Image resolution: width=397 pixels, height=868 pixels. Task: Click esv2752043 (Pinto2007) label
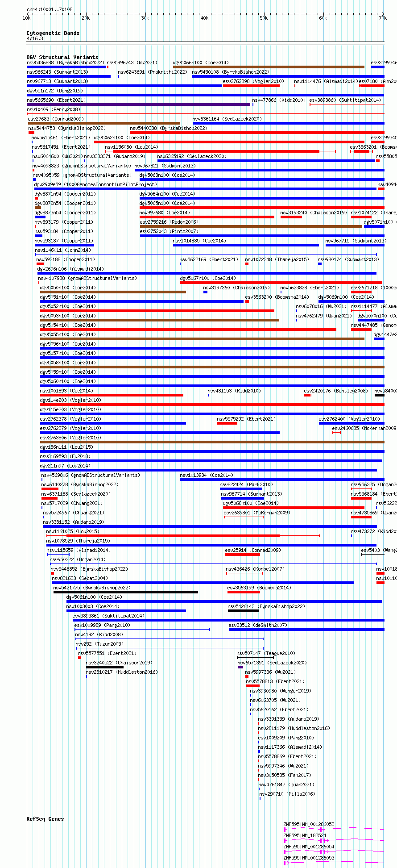(169, 231)
